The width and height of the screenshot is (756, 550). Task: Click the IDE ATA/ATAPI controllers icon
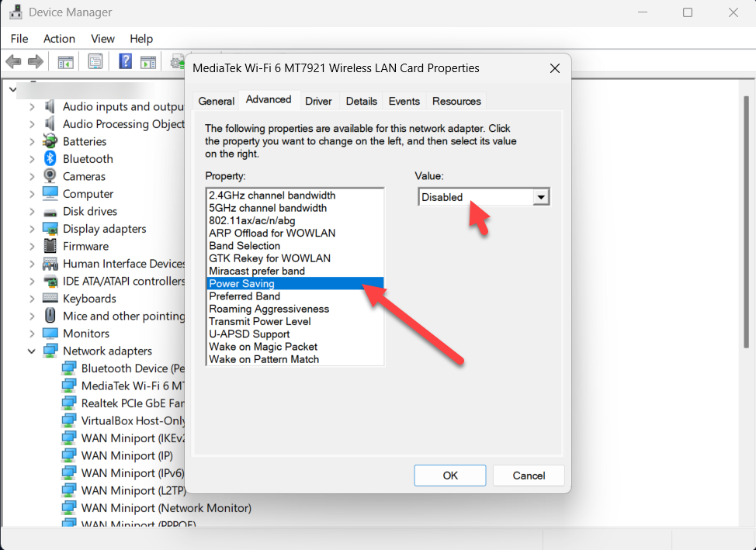(50, 281)
